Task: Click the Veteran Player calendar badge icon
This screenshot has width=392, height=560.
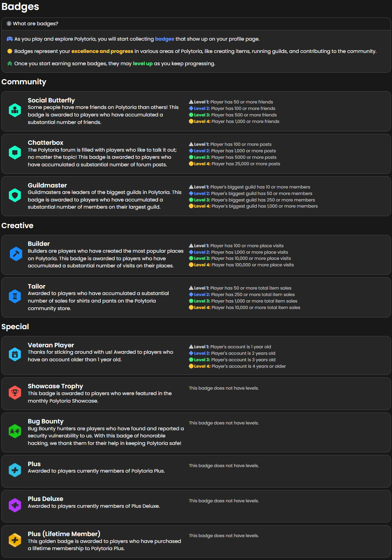Action: tap(15, 355)
